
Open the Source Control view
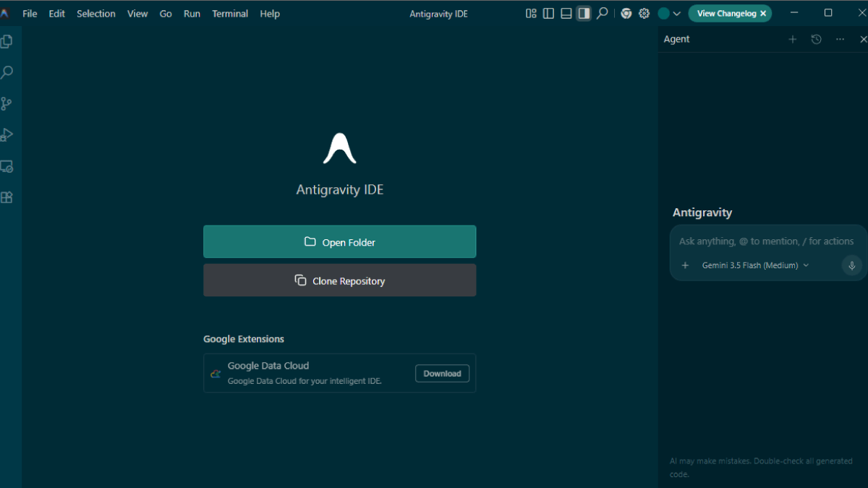coord(7,103)
